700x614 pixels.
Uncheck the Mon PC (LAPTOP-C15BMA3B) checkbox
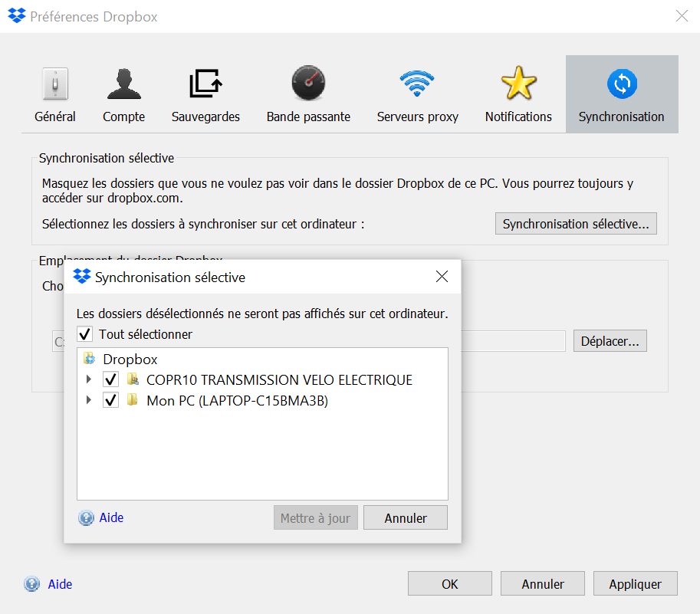[x=111, y=400]
